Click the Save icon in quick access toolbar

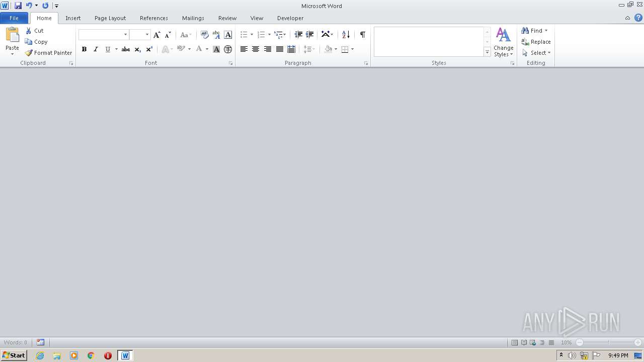[18, 6]
